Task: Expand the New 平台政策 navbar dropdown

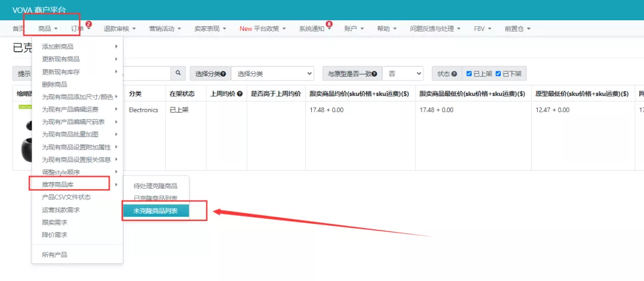Action: (262, 29)
